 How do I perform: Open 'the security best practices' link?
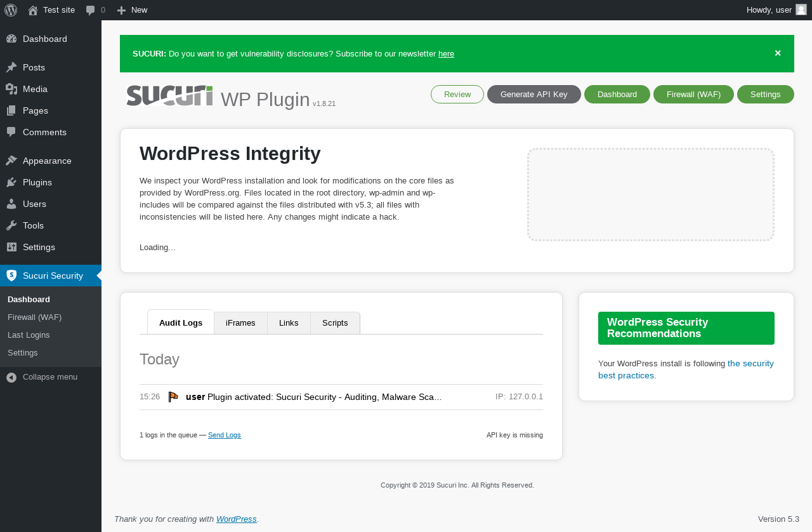coord(686,369)
